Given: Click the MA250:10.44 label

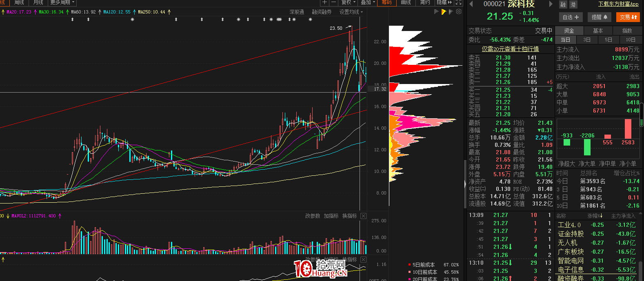Looking at the screenshot, I should coord(151,12).
